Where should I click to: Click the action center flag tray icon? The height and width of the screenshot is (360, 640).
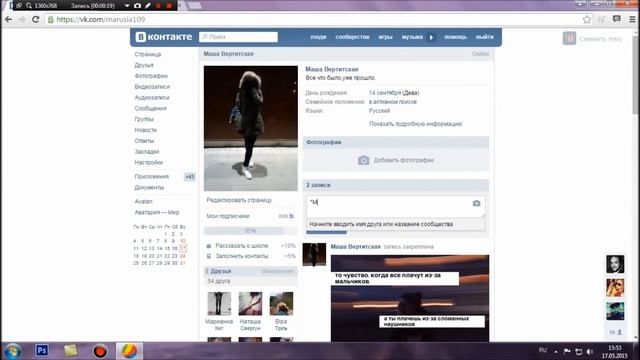[567, 351]
